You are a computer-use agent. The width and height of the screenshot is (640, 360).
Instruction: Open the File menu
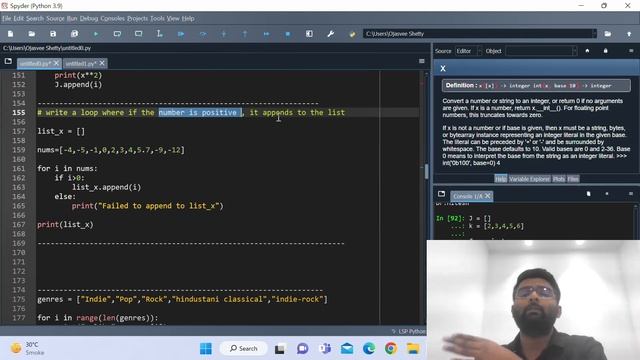pyautogui.click(x=7, y=18)
